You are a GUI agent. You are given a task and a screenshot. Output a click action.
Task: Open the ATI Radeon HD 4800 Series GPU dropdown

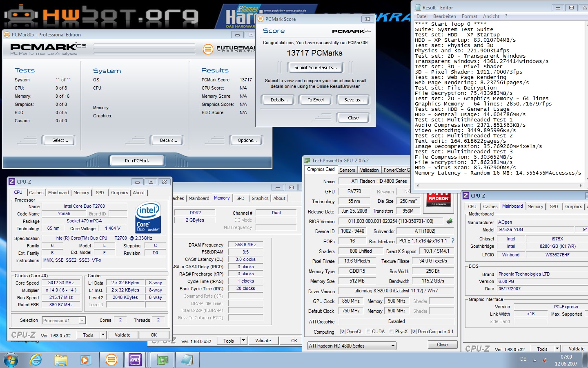352,346
